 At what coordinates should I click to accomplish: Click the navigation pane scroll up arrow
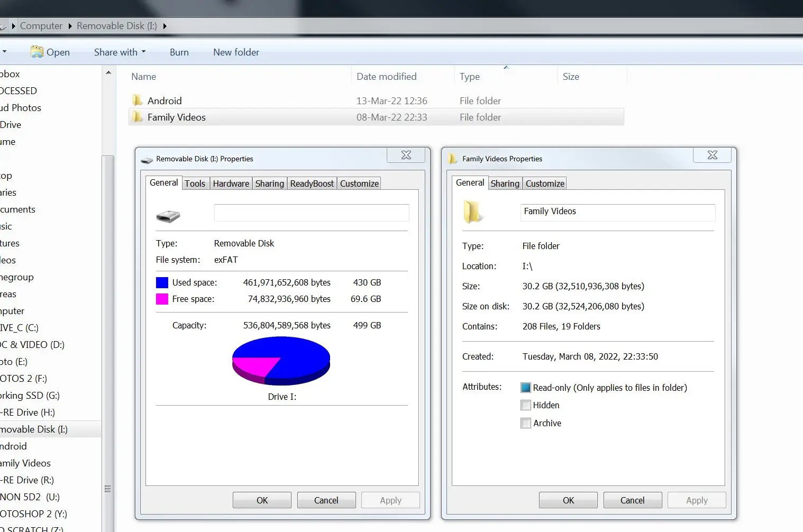click(x=108, y=72)
